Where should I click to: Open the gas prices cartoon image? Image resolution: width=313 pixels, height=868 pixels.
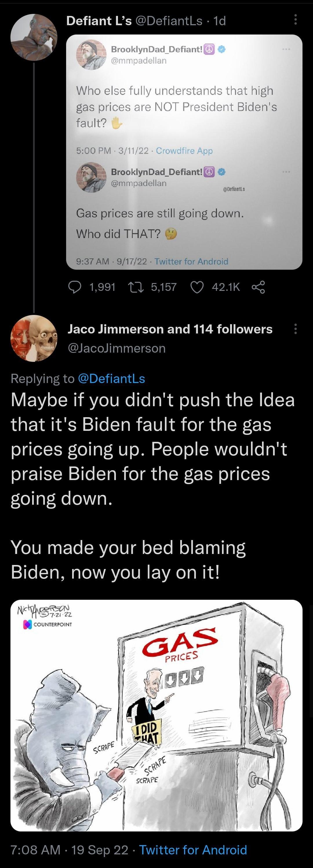click(x=156, y=707)
